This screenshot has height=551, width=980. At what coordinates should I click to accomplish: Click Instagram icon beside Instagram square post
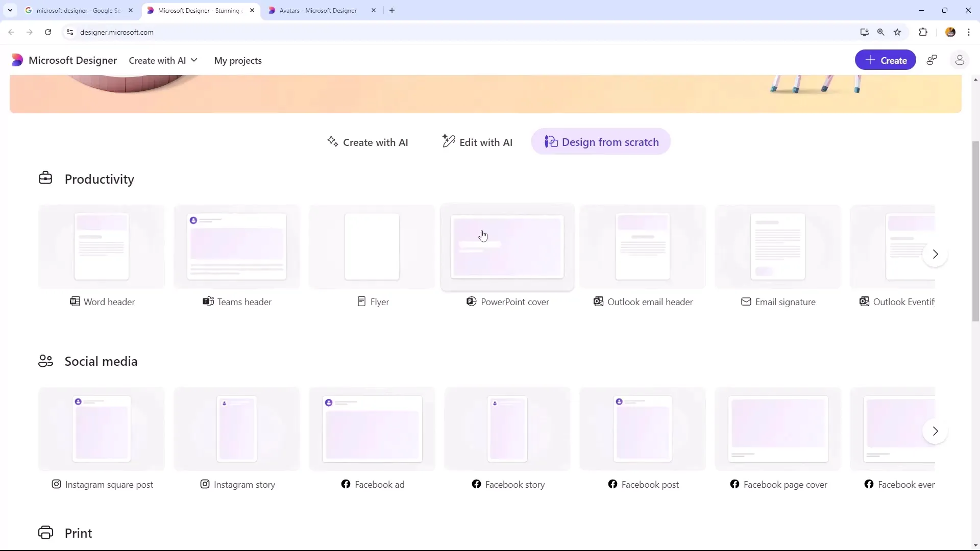click(x=56, y=484)
